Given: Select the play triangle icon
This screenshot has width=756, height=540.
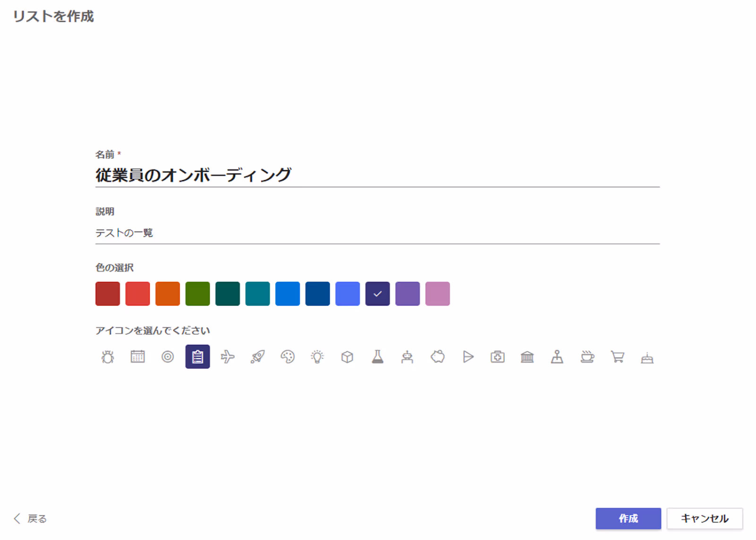Looking at the screenshot, I should coord(468,357).
